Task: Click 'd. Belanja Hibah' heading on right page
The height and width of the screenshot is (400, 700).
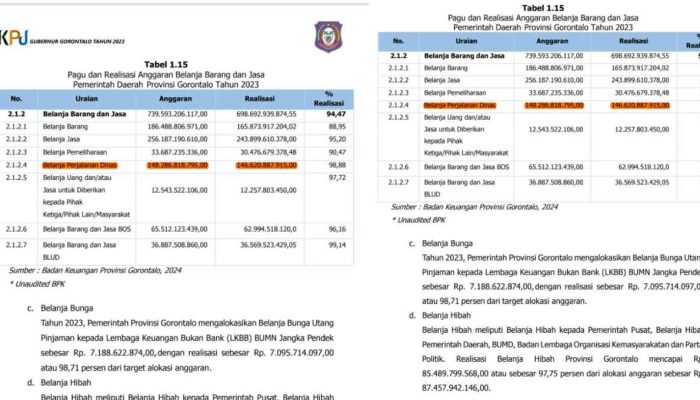Action: (440, 316)
